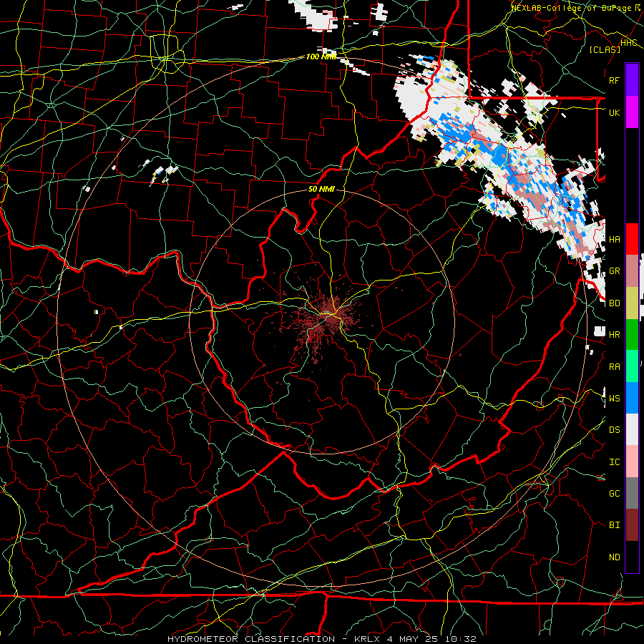Click the WS legend label

pyautogui.click(x=615, y=399)
